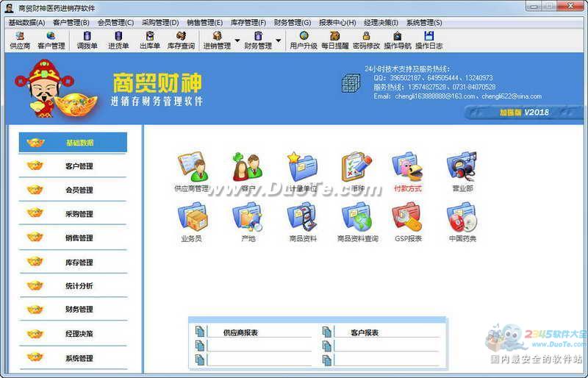588x378 pixels.
Task: Expand the 进销管理 dropdown arrow
Action: [237, 40]
